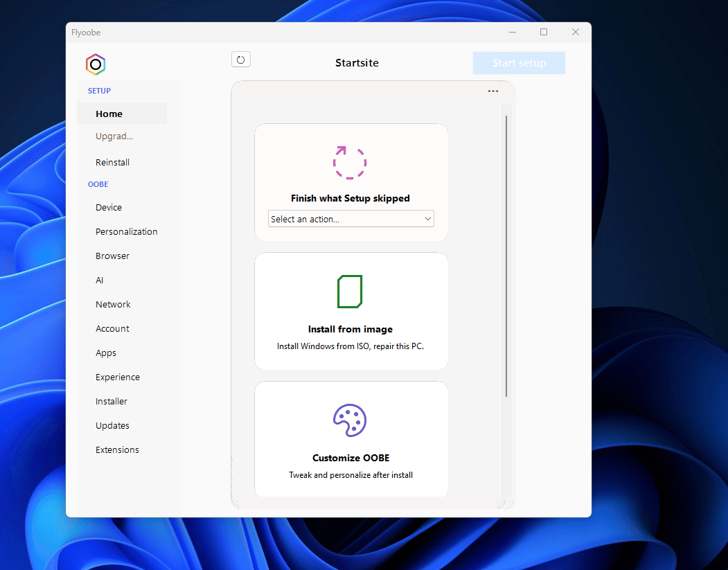Viewport: 728px width, 570px height.
Task: Go to Reinstall in the sidebar
Action: [x=113, y=162]
